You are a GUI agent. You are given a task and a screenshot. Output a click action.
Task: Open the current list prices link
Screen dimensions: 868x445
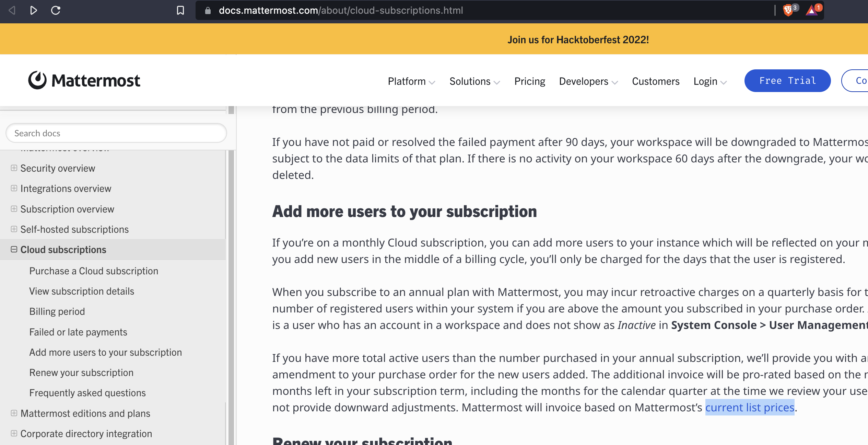tap(750, 408)
